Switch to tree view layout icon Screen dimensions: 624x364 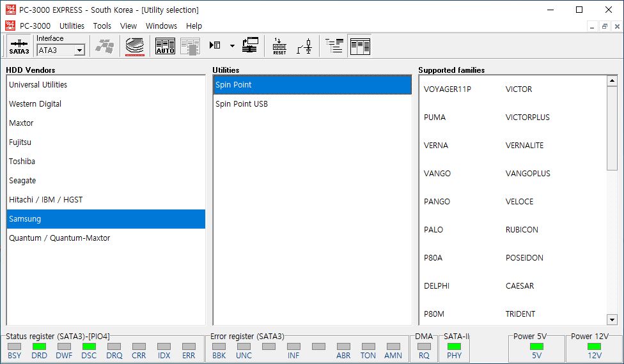coord(334,47)
